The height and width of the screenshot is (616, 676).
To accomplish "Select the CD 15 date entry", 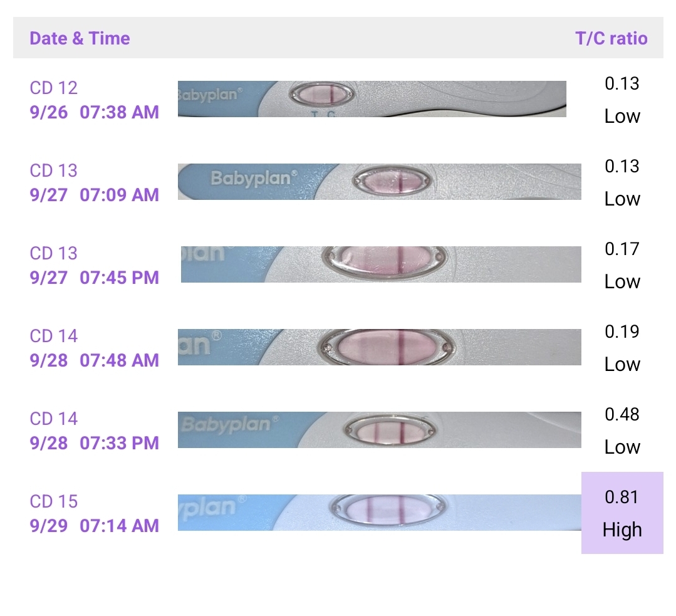I will coord(54,501).
